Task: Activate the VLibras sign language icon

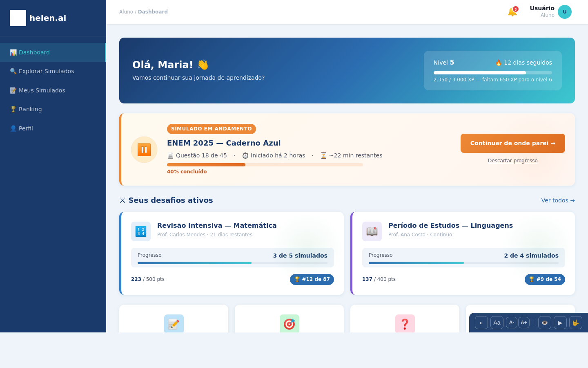Action: pyautogui.click(x=575, y=323)
